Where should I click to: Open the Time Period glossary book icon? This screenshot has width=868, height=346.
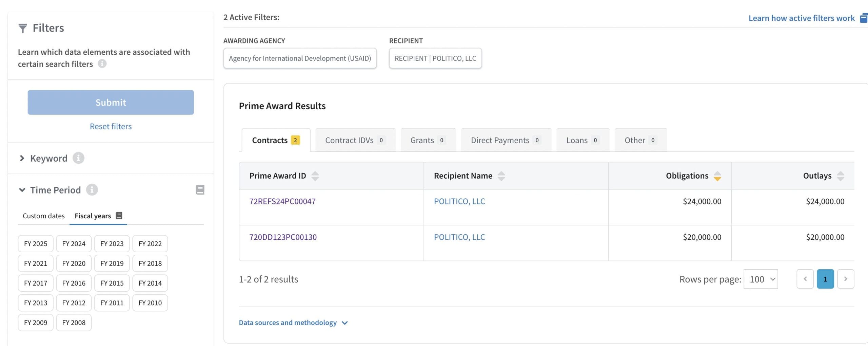[x=200, y=190]
